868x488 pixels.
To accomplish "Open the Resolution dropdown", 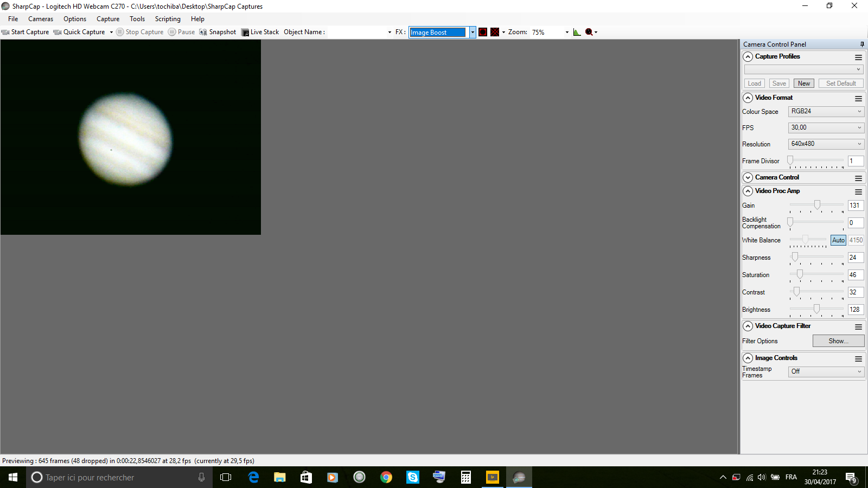I will [x=859, y=144].
